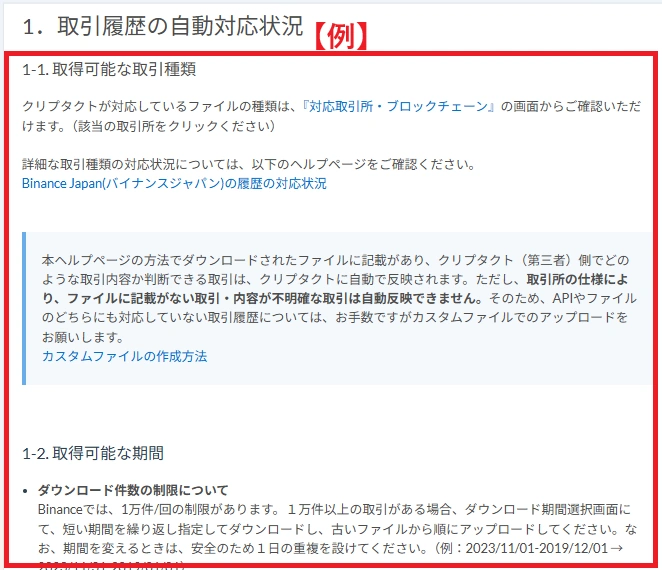The image size is (662, 570).
Task: Click the subheading 1-2. 取得可能な期間
Action: tap(93, 453)
